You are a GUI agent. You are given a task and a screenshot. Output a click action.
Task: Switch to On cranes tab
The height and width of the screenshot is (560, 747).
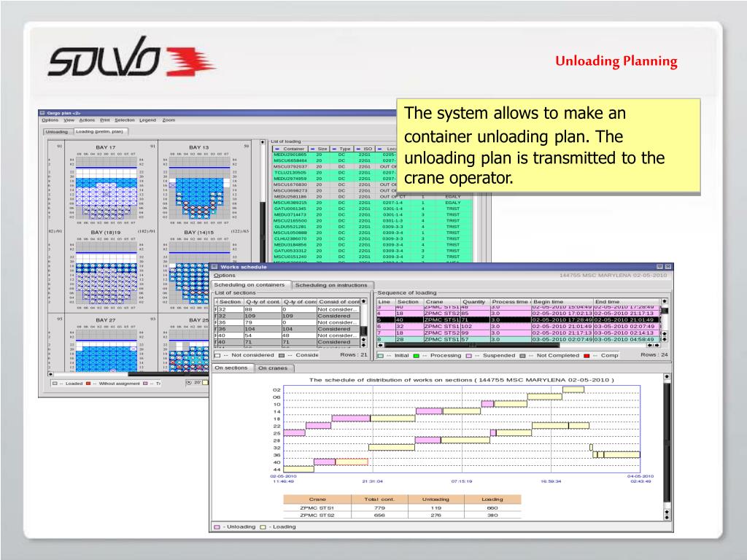(273, 367)
